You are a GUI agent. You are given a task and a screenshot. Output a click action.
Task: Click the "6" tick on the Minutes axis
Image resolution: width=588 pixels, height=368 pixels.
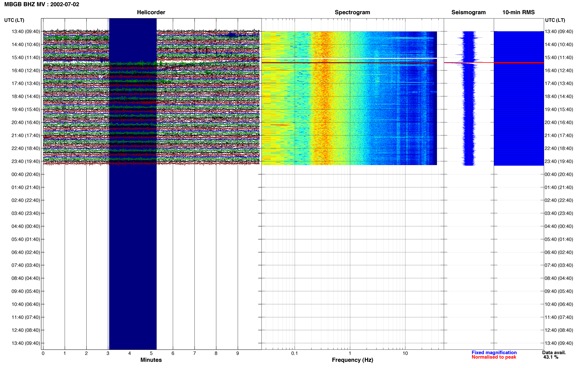tap(173, 353)
